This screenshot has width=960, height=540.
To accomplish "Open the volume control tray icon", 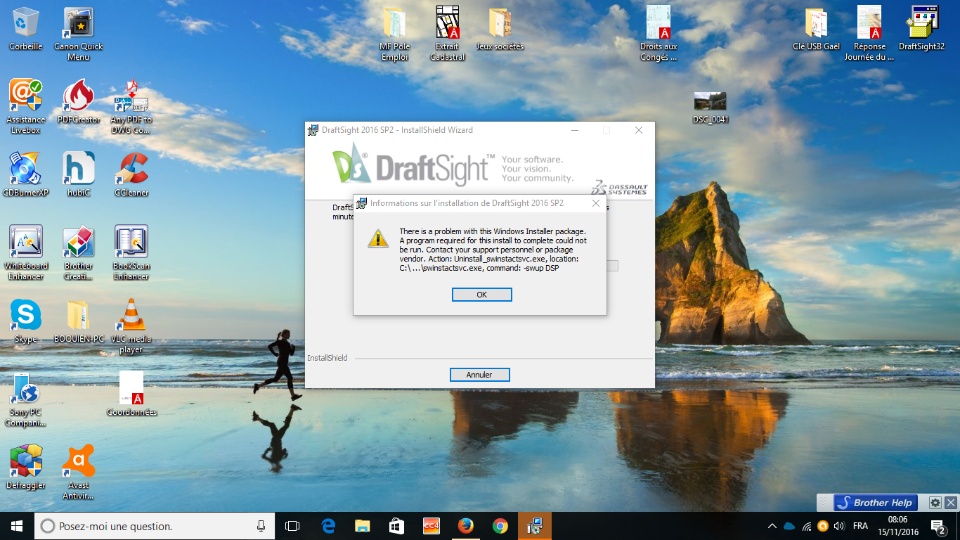I will 839,526.
